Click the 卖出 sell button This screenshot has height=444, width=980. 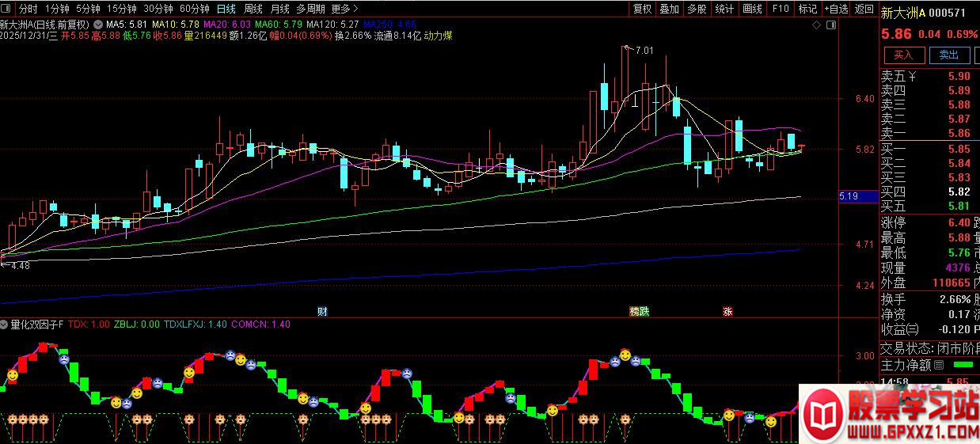click(948, 55)
